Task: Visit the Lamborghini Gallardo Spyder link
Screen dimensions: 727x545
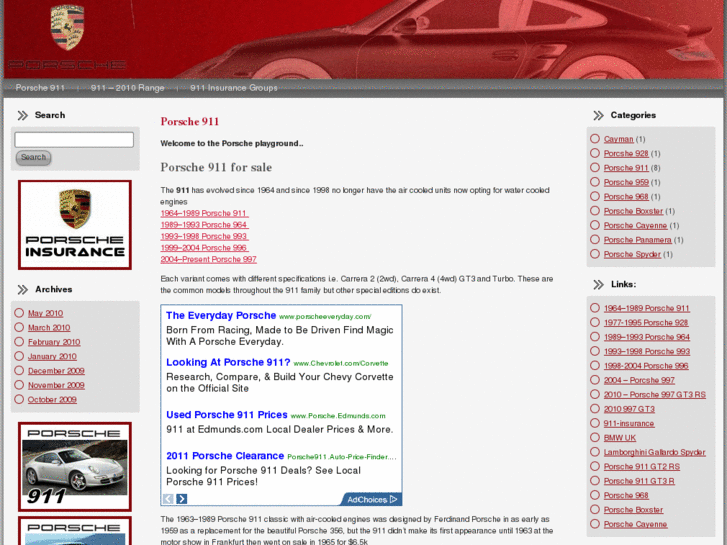Action: point(654,452)
